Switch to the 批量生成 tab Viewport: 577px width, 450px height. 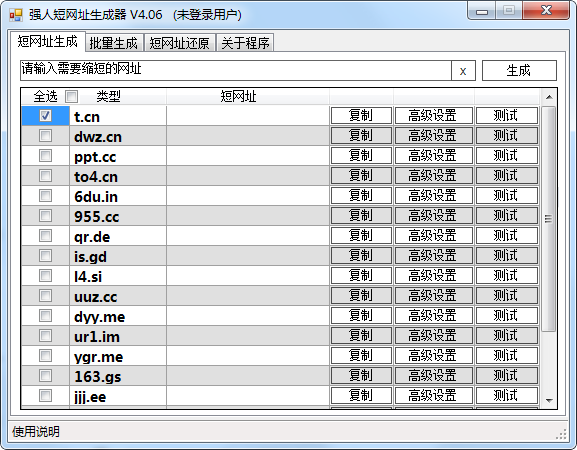[113, 43]
